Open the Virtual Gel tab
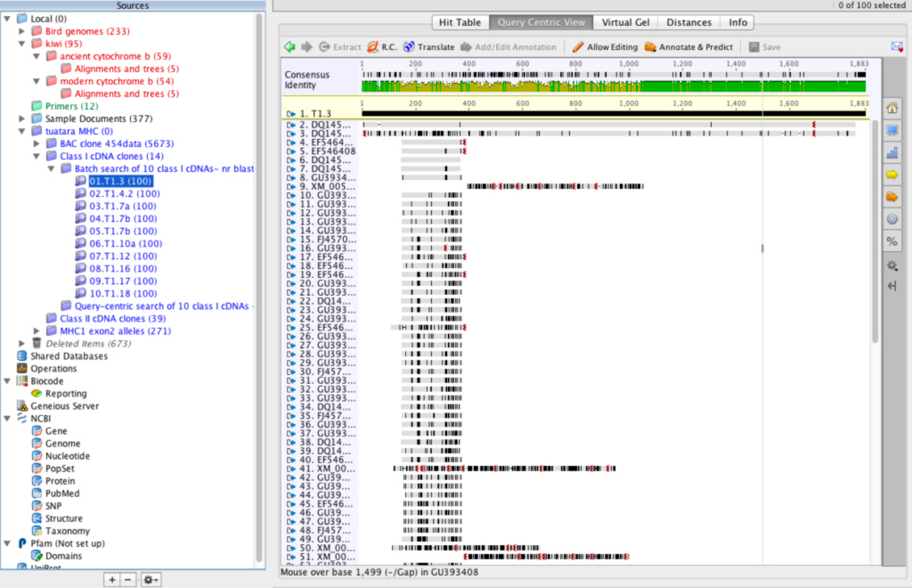 [626, 22]
